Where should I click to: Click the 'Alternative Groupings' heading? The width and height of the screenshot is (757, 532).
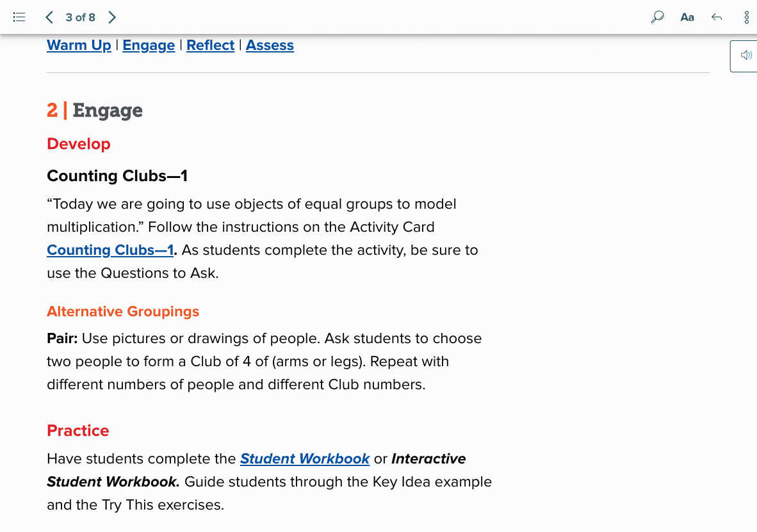click(123, 311)
